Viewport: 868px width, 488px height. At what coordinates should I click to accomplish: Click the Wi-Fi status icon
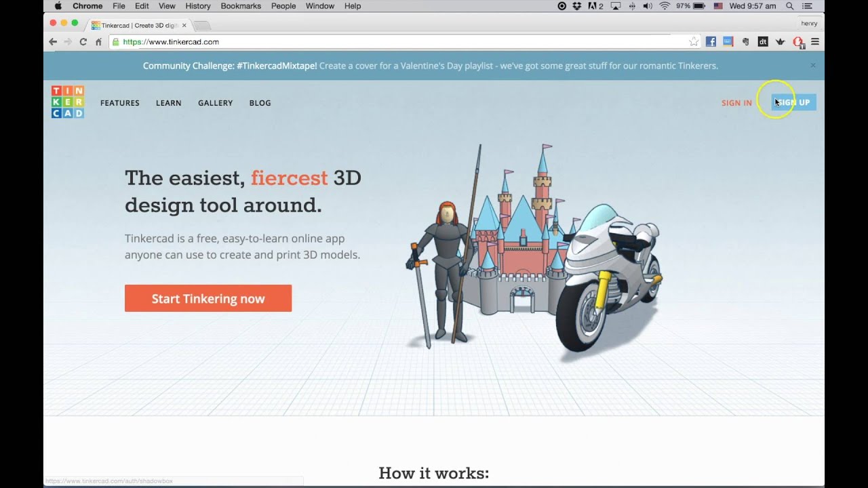pos(665,6)
